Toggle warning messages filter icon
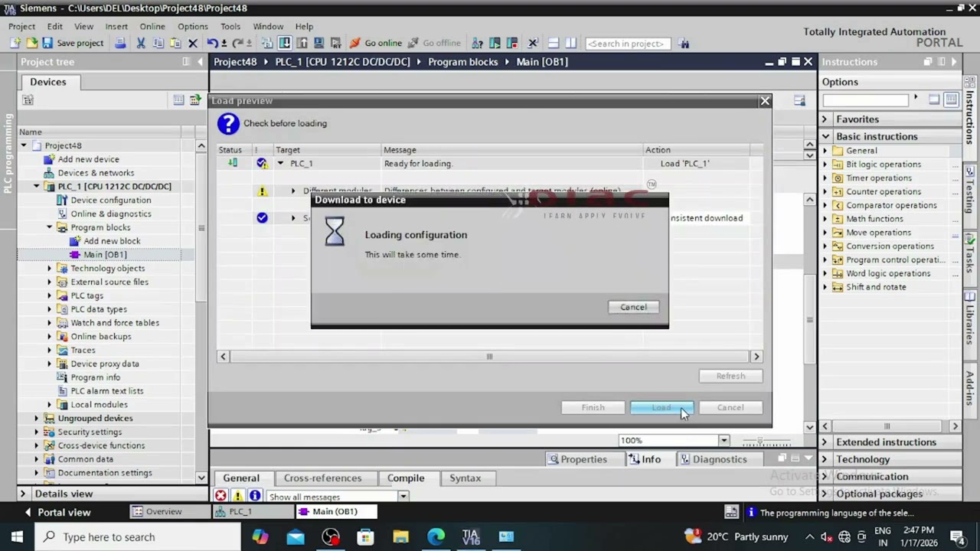Image resolution: width=980 pixels, height=551 pixels. tap(237, 496)
